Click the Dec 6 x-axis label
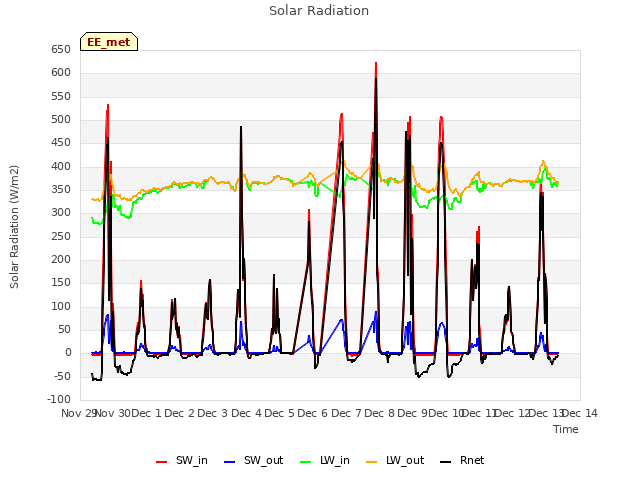The image size is (640, 480). click(x=313, y=413)
